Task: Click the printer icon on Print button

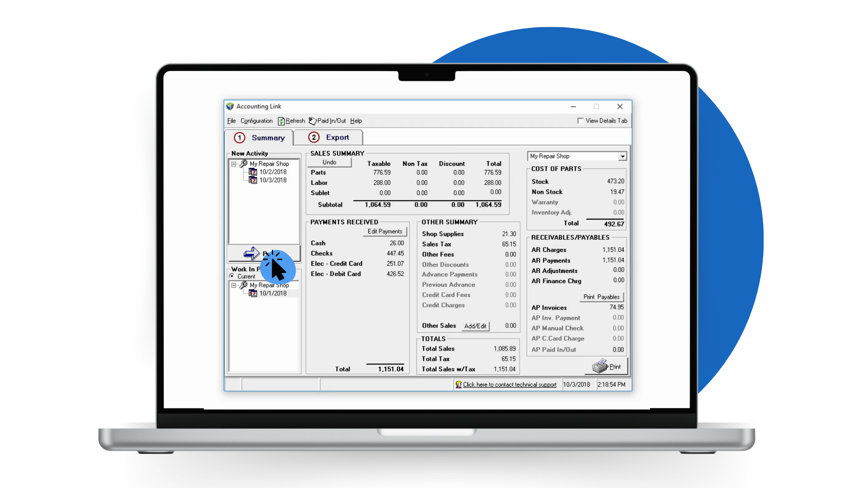Action: pos(600,366)
